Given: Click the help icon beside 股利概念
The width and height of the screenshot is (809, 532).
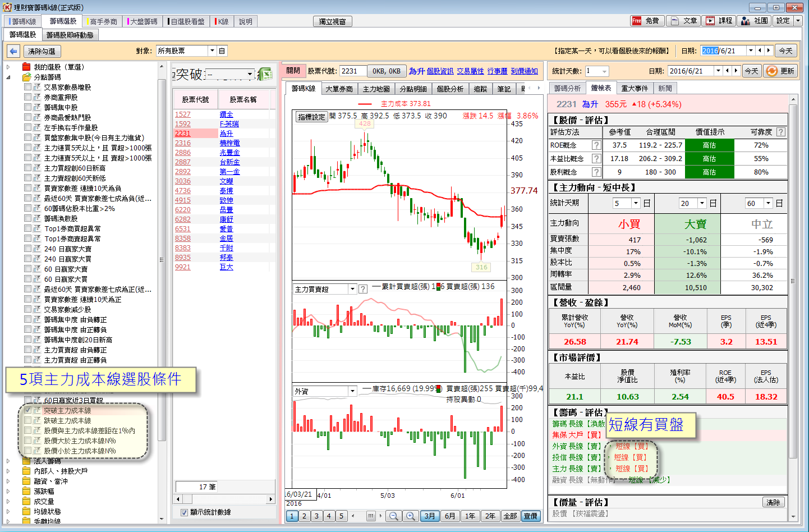Looking at the screenshot, I should 596,172.
